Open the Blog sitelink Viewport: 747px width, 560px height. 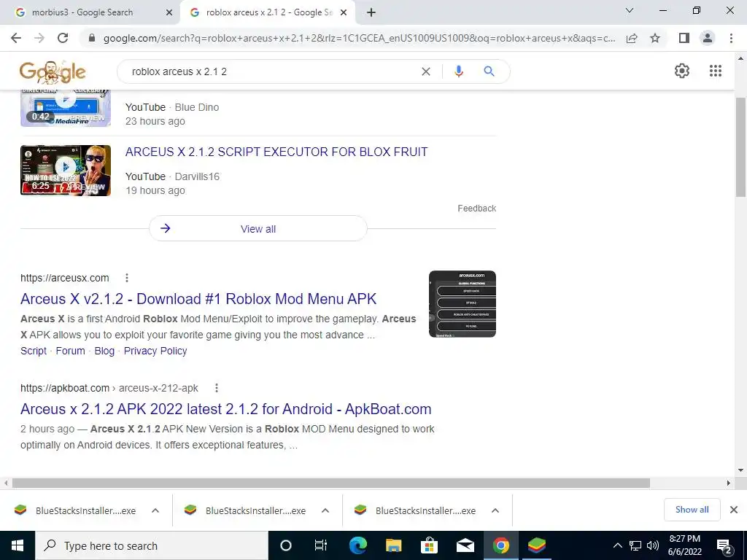coord(104,351)
